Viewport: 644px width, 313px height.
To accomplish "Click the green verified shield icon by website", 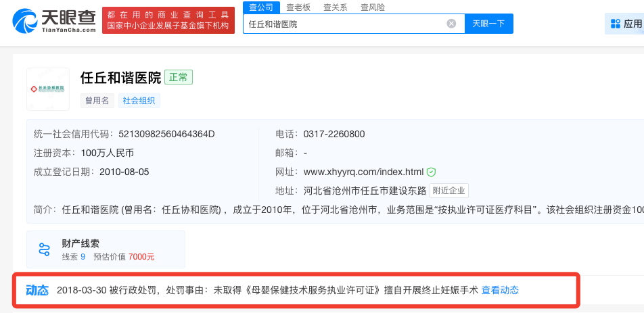I will [431, 172].
